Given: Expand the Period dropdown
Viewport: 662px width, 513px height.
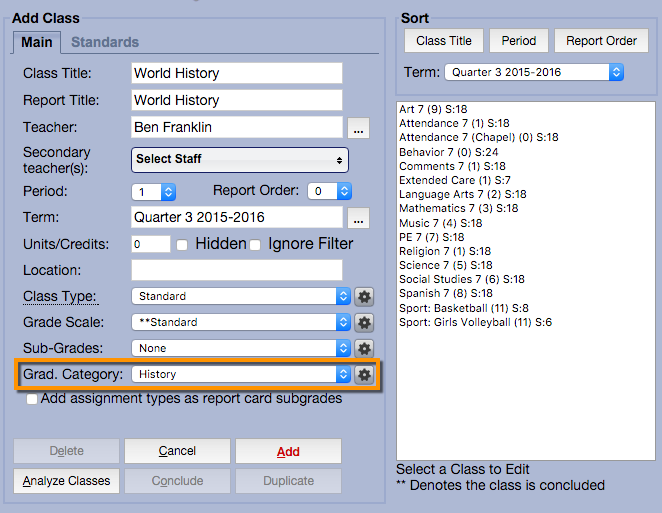Looking at the screenshot, I should coord(154,191).
